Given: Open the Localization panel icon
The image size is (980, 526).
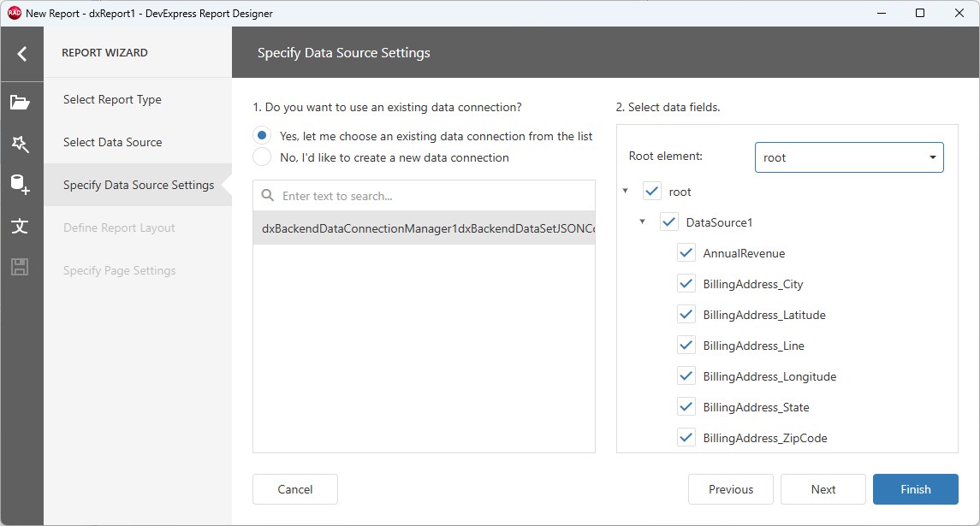Looking at the screenshot, I should click(21, 227).
